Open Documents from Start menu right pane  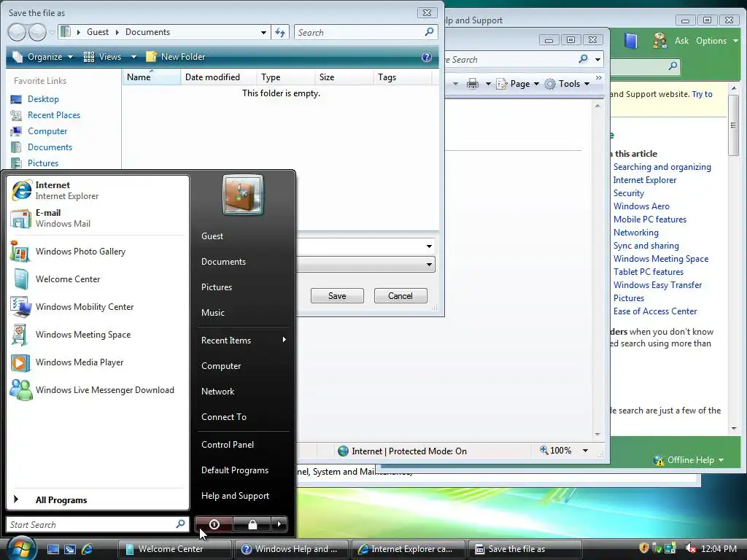(x=244, y=262)
